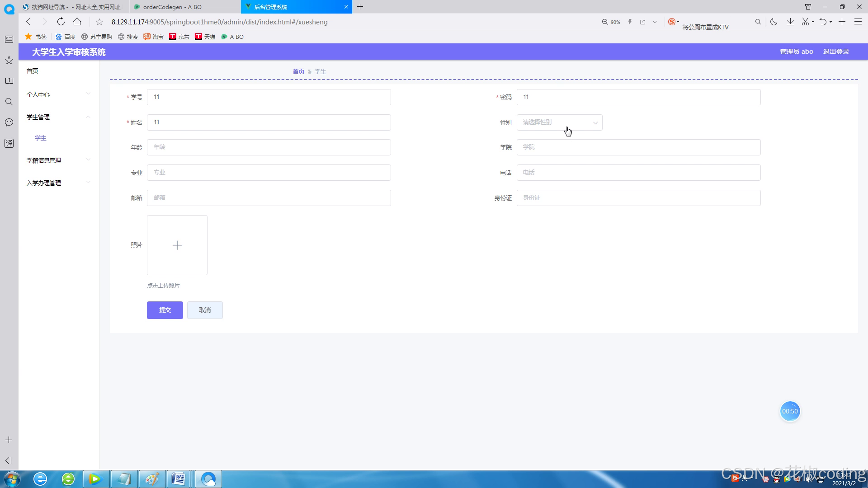Open the downloads icon in browser toolbar

coord(790,22)
